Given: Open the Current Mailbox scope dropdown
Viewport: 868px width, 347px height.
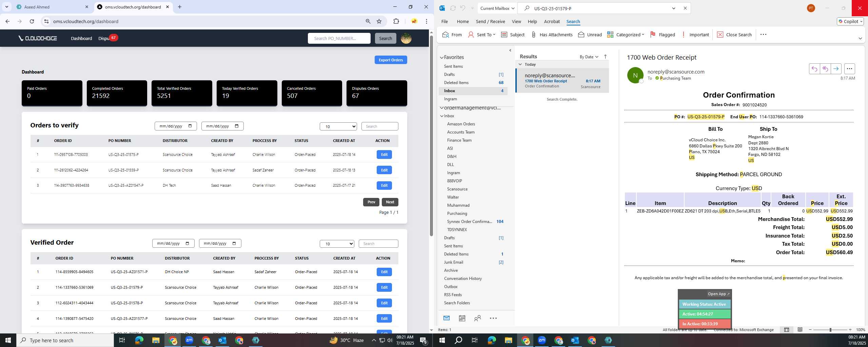Looking at the screenshot, I should tap(497, 8).
